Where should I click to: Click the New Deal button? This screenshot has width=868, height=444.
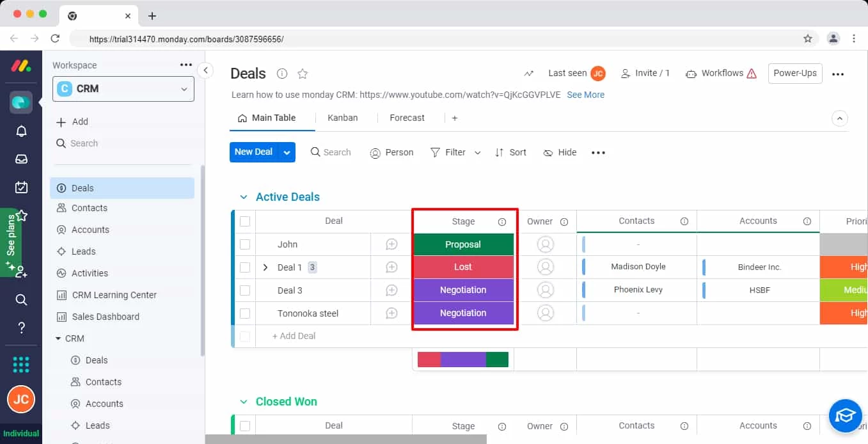tap(254, 152)
